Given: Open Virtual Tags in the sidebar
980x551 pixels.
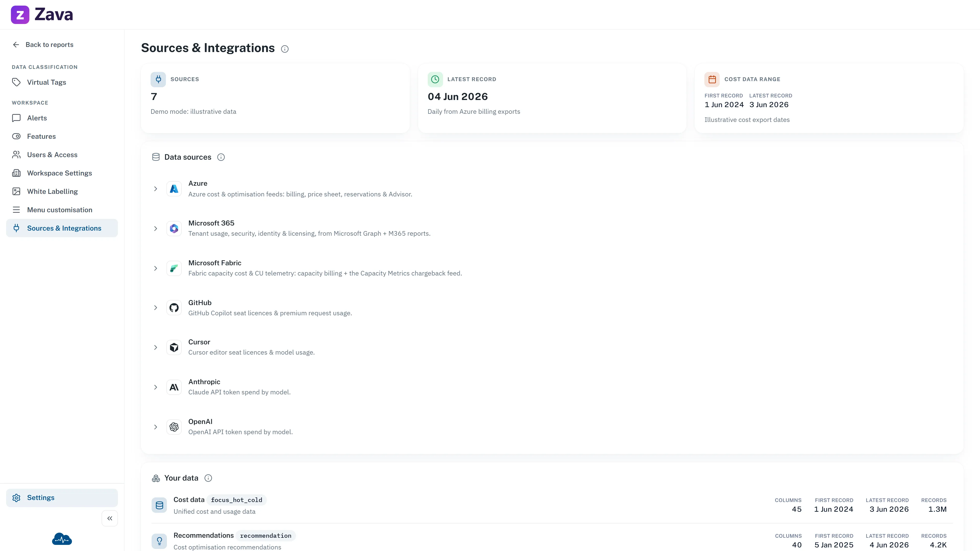Looking at the screenshot, I should [62, 82].
